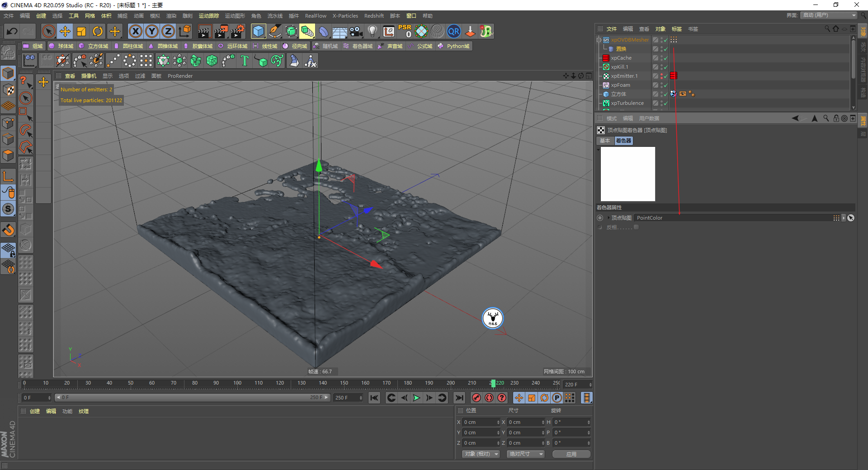Open the 界面 layout dropdown

pos(829,15)
